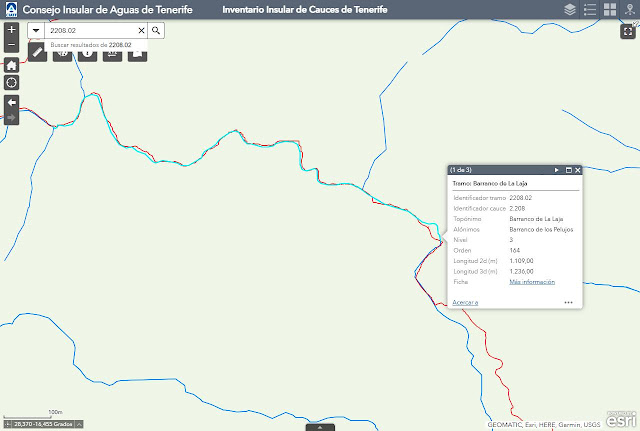This screenshot has height=431, width=640.
Task: Click the title 'Inventario Insular de Cauces de Tenerife'
Action: (304, 9)
